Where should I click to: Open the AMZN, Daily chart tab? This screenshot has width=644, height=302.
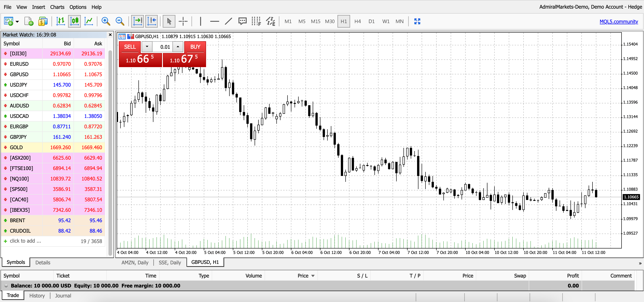click(x=135, y=263)
